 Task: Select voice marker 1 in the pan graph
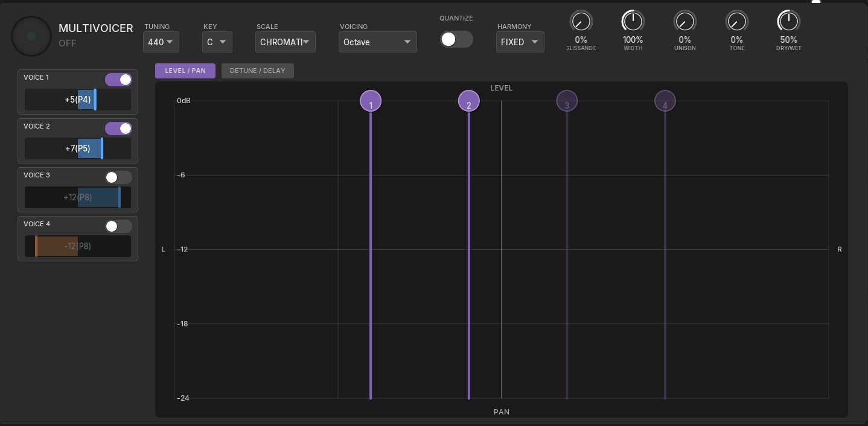tap(371, 101)
